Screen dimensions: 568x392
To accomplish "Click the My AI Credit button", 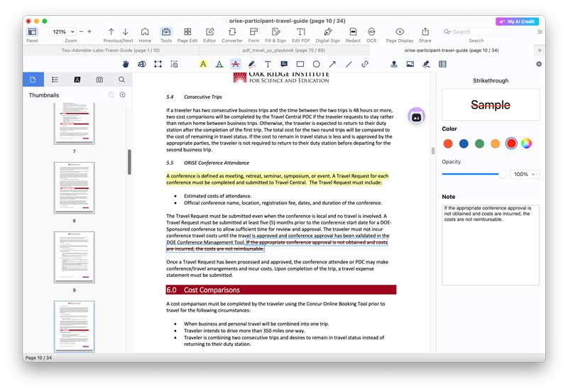I will point(517,21).
